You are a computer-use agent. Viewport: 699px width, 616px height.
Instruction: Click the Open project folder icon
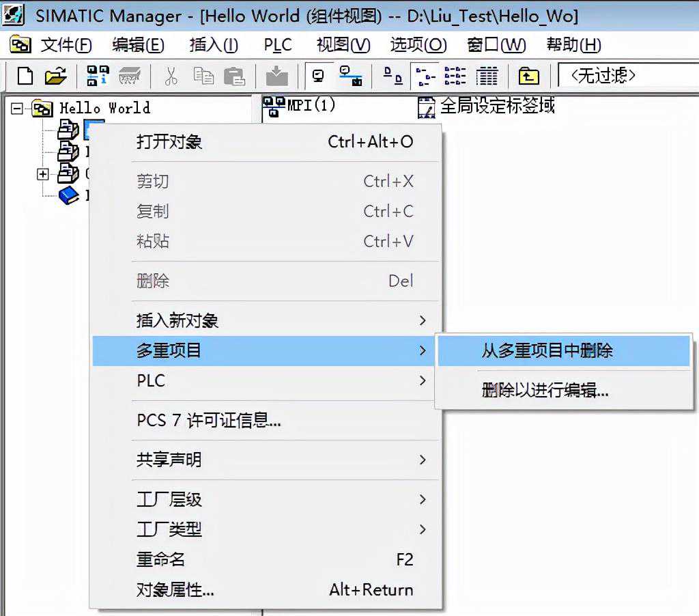(55, 75)
